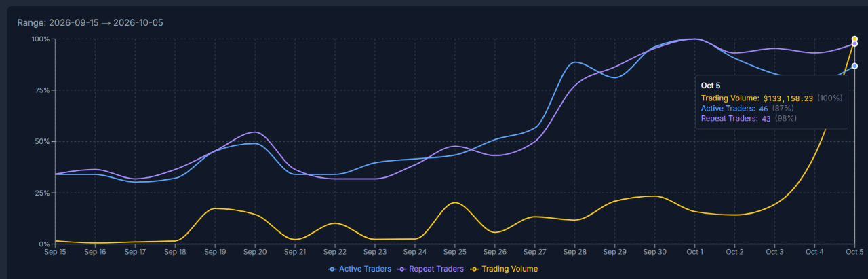Viewport: 868px width, 279px height.
Task: Click the 75% y-axis label
Action: [43, 90]
